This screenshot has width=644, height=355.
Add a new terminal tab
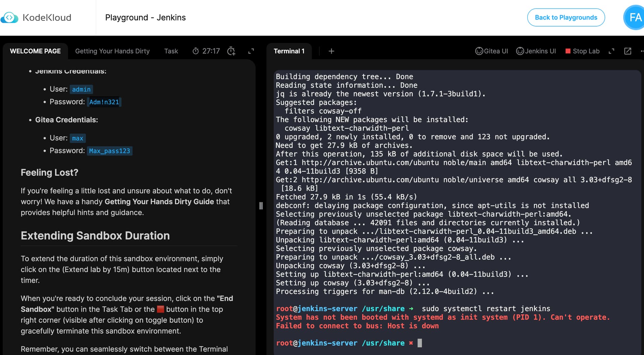click(331, 51)
